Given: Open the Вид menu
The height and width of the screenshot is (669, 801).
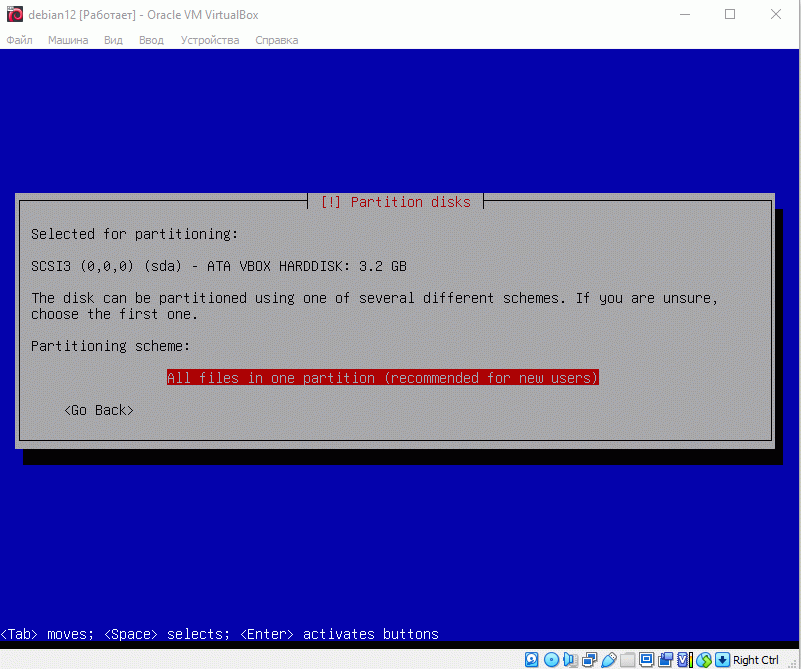Looking at the screenshot, I should tap(113, 40).
